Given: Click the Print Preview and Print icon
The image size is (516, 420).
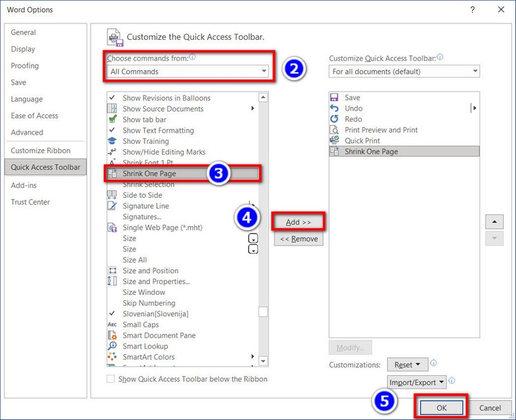Looking at the screenshot, I should 334,130.
